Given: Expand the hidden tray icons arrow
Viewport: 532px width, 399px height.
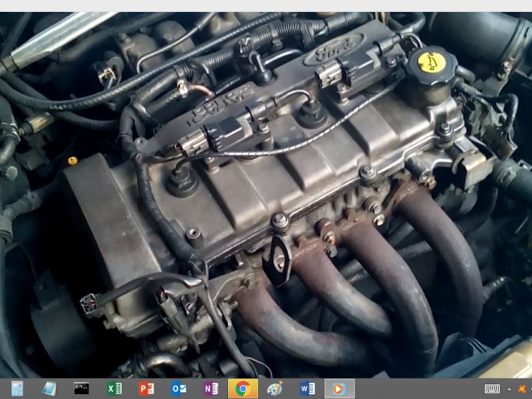Looking at the screenshot, I should 509,389.
